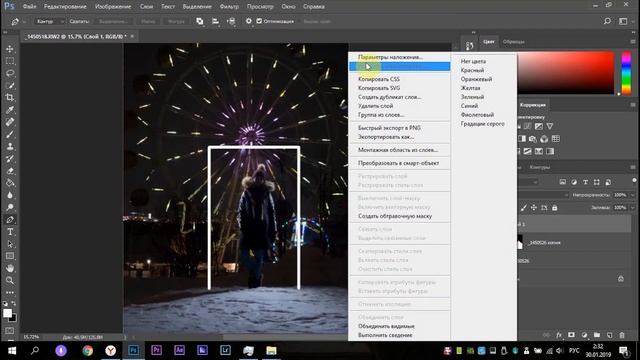Select the Eraser tool

10,171
